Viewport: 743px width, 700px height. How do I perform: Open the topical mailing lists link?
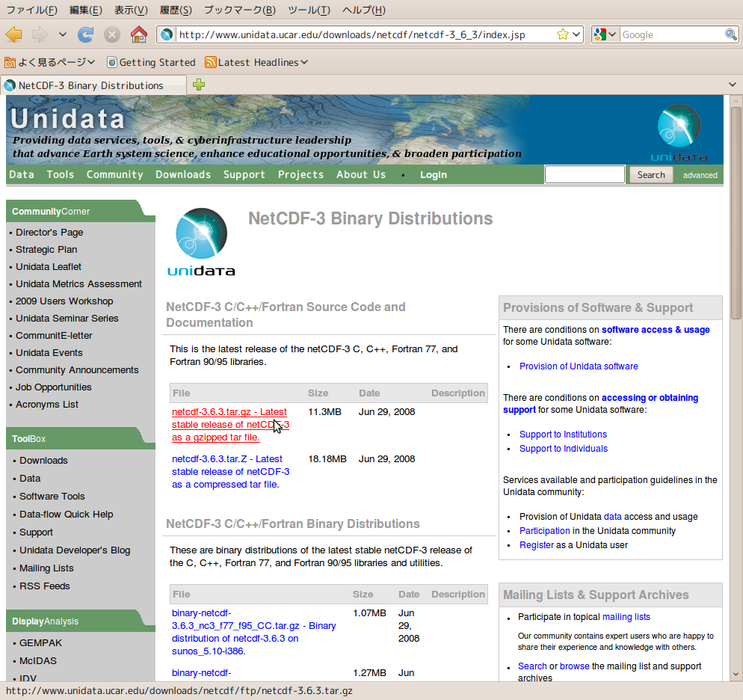click(626, 617)
